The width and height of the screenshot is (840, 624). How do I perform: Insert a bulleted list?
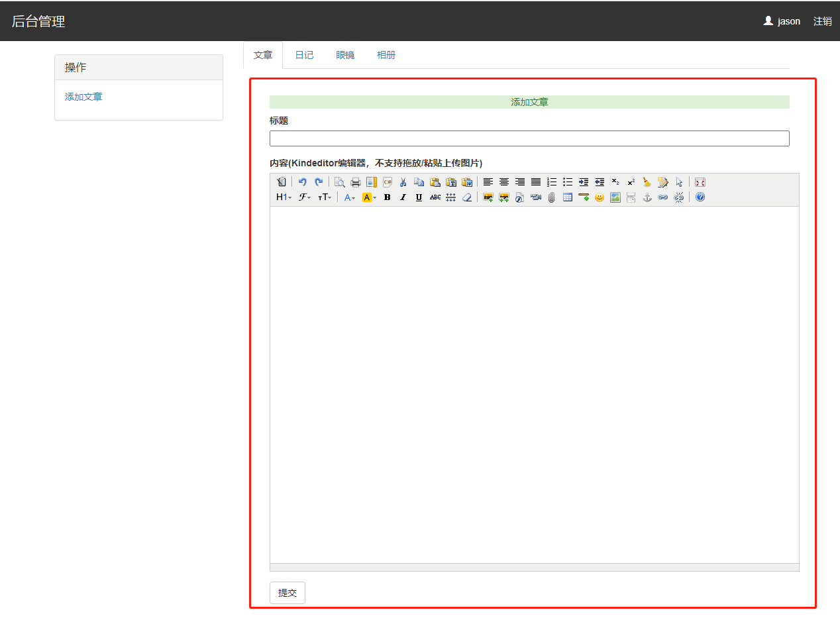coord(568,182)
